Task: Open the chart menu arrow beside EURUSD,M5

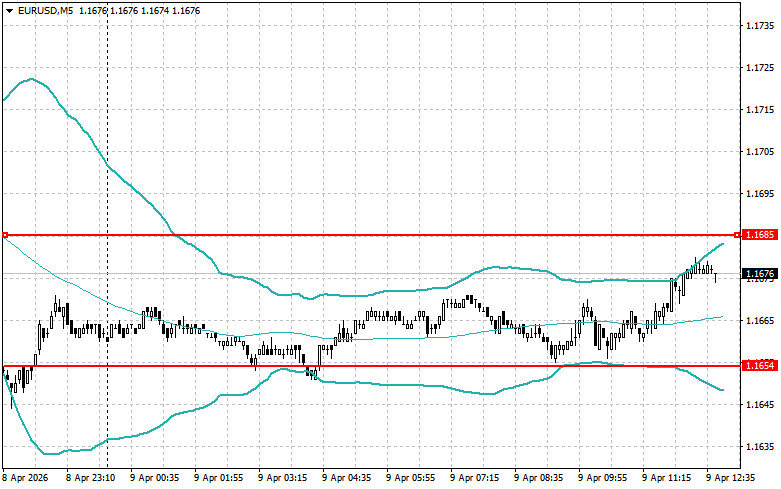Action: pyautogui.click(x=9, y=10)
